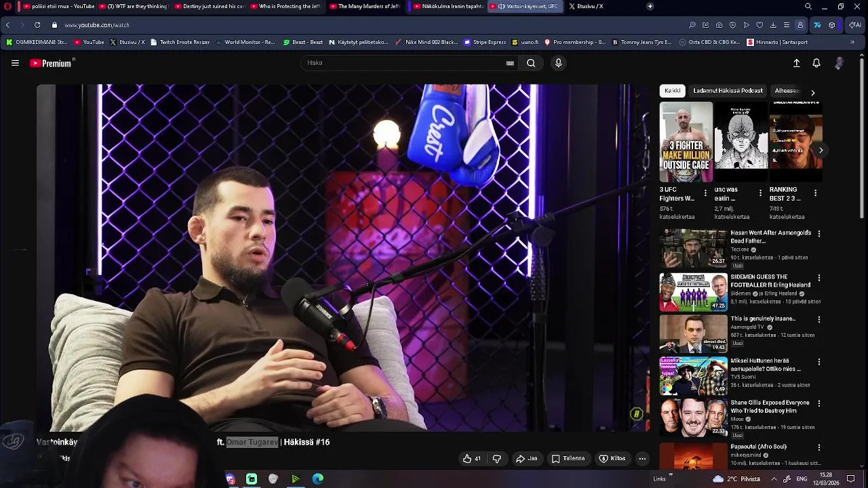Go back with the browser back arrow
Viewport: 868px width, 488px height.
tap(7, 25)
